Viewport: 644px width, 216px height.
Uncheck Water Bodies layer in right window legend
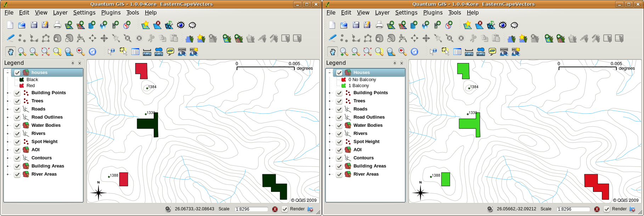pos(339,125)
